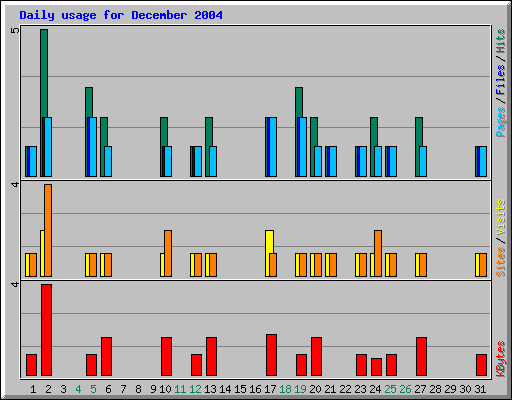The image size is (512, 400).
Task: Select day label '10' on the x-axis
Action: tap(165, 389)
